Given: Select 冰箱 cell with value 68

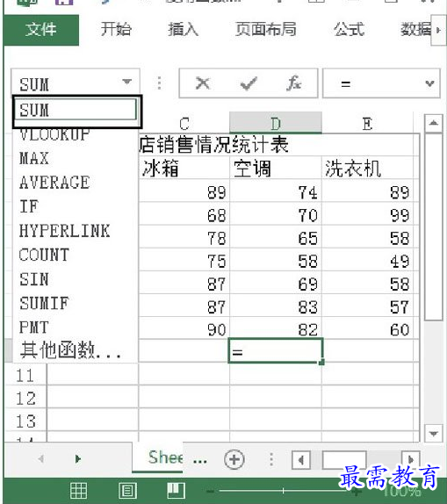Looking at the screenshot, I should 184,214.
